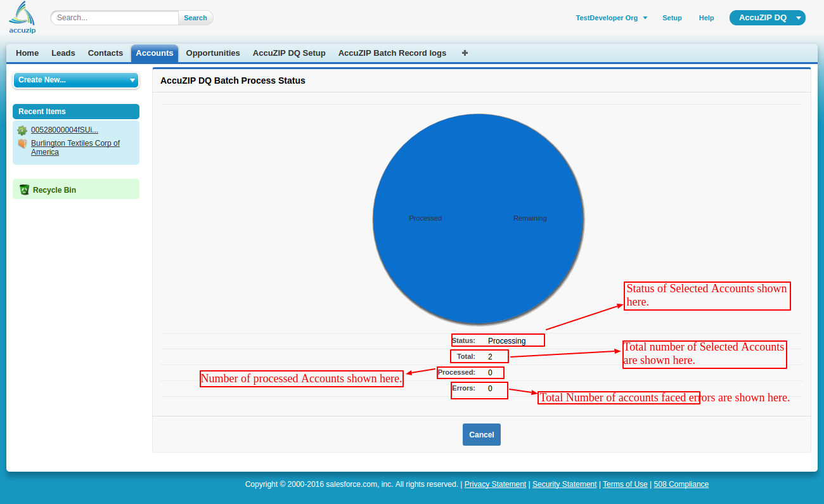Screen dimensions: 824x504
Task: Open the Privacy Statement link
Action: 495,484
